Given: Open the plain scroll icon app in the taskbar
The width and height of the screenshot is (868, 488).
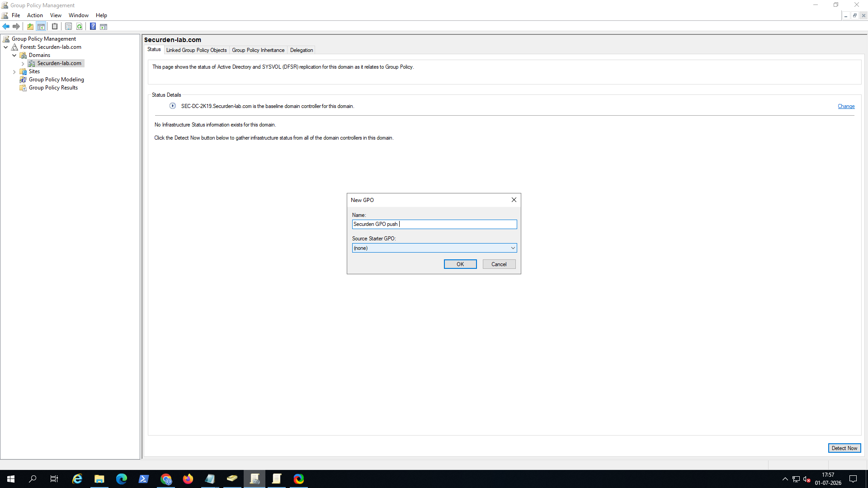Looking at the screenshot, I should click(277, 479).
